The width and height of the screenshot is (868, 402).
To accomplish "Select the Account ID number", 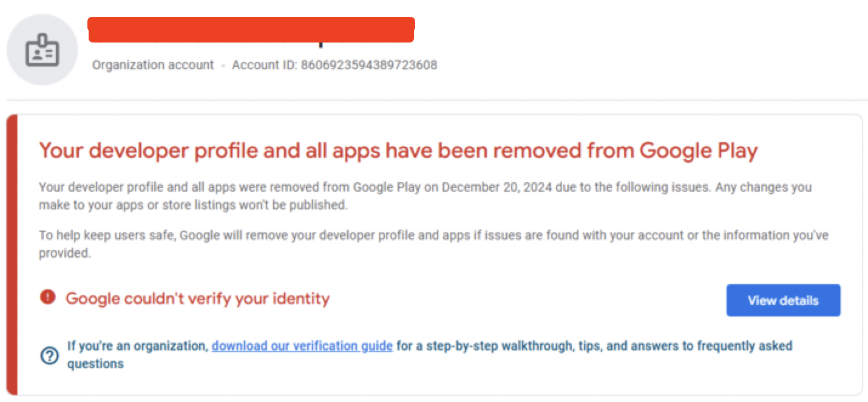I will coord(369,65).
